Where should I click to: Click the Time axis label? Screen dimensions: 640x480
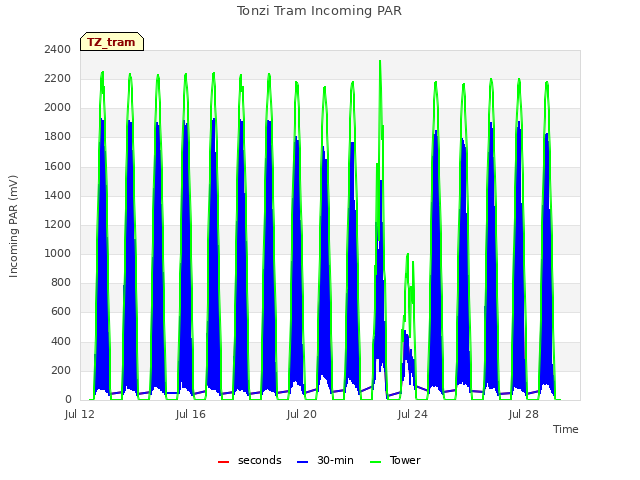(x=566, y=429)
